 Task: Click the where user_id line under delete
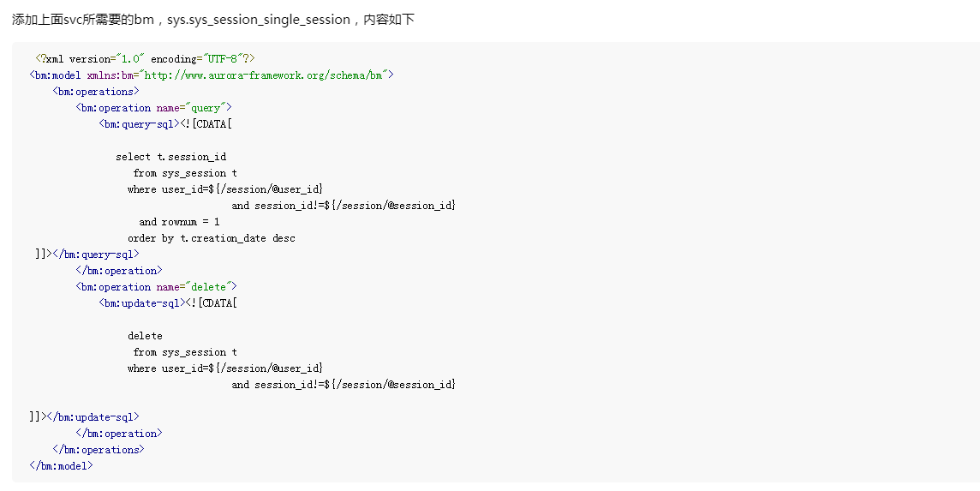[225, 368]
